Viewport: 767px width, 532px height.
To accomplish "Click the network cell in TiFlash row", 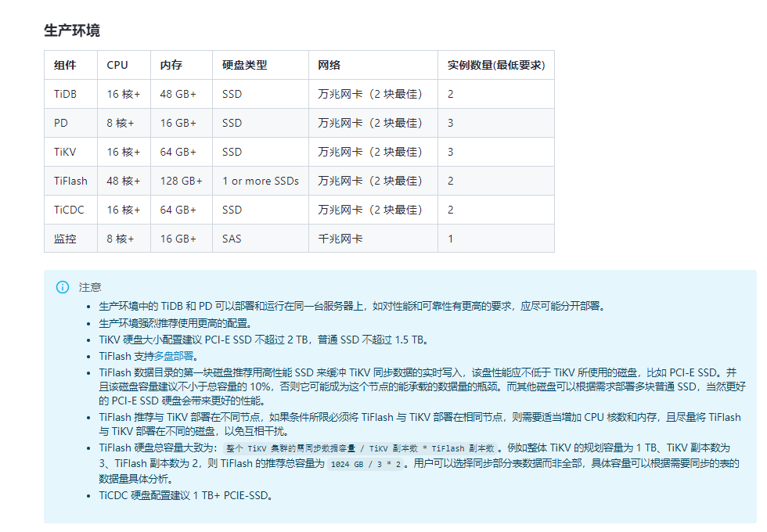I will 373,181.
